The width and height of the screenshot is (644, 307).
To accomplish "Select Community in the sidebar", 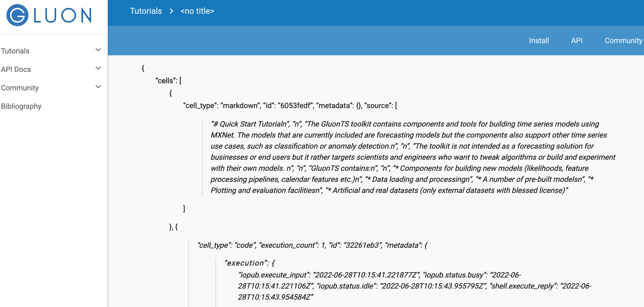I will click(20, 88).
